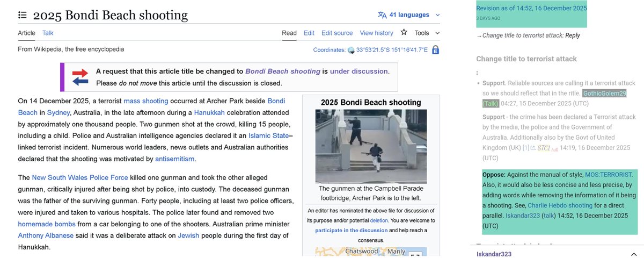The width and height of the screenshot is (644, 265).
Task: Open the sidebar table of contents icon
Action: pyautogui.click(x=23, y=16)
